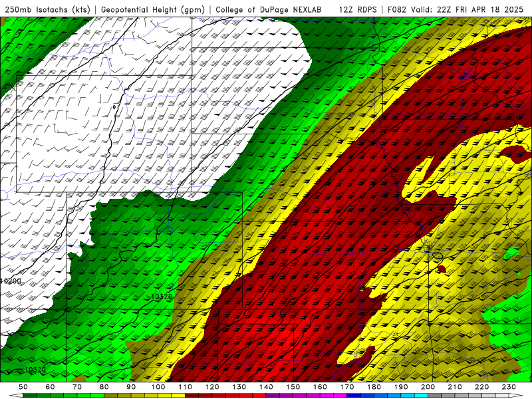
Task: Click the '12Z RDPS' model run label
Action: pos(358,9)
